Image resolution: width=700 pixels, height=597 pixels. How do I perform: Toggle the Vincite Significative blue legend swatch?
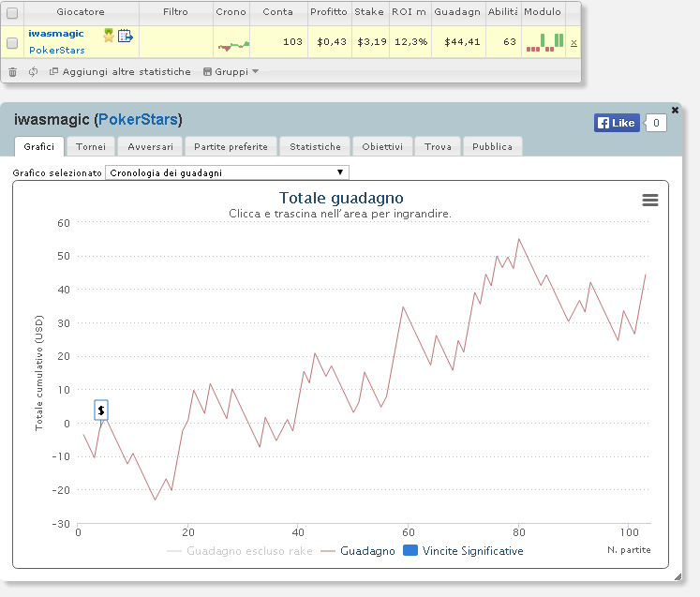tap(410, 550)
